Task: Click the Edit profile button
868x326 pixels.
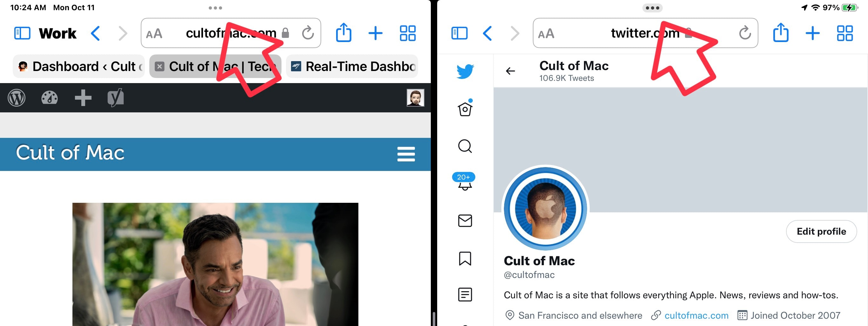Action: 821,231
